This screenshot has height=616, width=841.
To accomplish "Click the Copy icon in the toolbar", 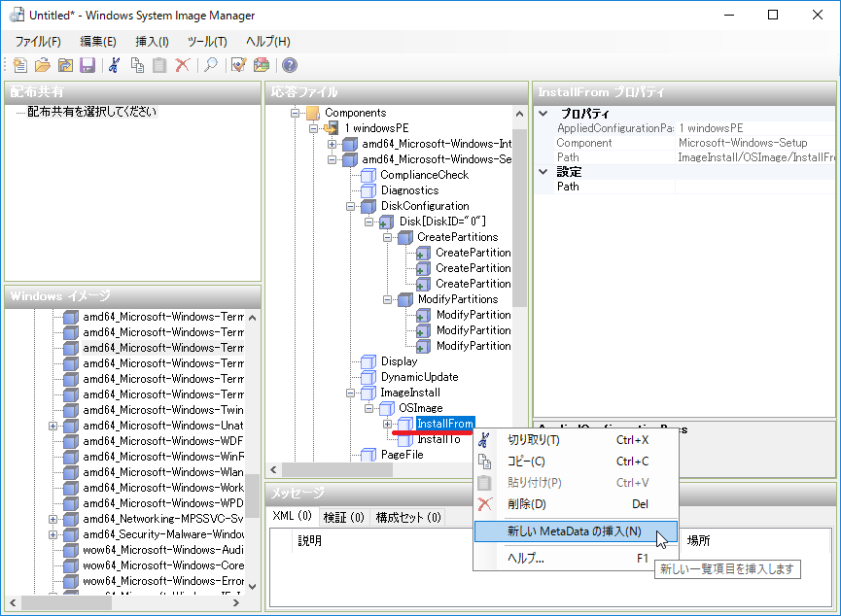I will [137, 65].
